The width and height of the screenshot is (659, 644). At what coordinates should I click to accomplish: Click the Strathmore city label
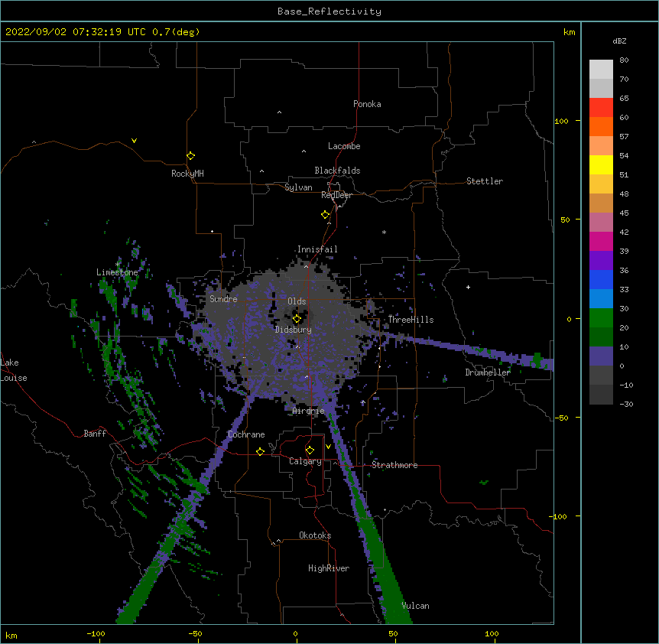click(394, 465)
